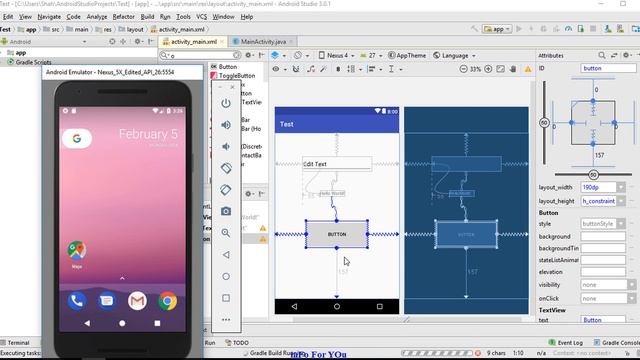Select activity_main.xml editor tab
Viewport: 640px width, 360px height.
pyautogui.click(x=193, y=42)
